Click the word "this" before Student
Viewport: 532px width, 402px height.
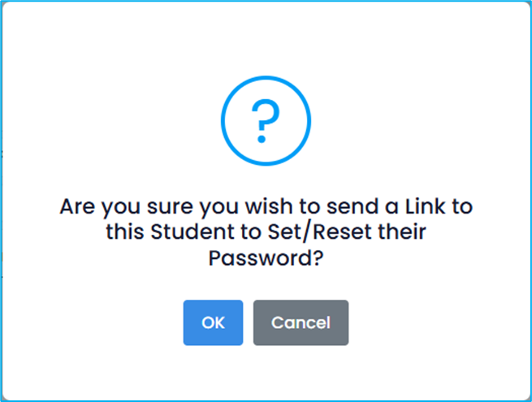coord(125,232)
